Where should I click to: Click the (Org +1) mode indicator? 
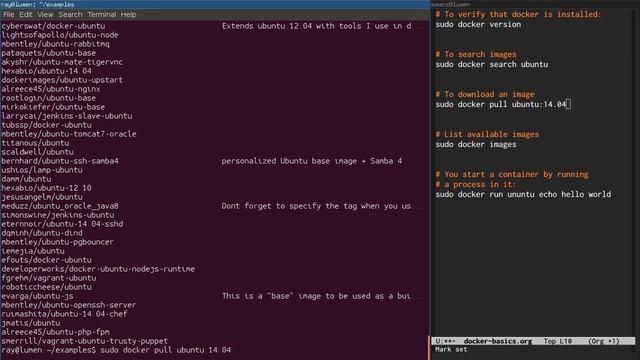[604, 341]
